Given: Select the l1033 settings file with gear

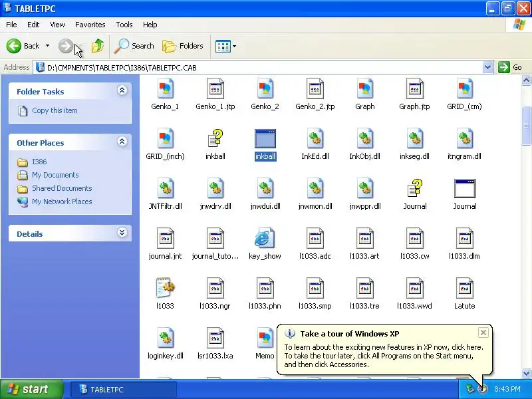Looking at the screenshot, I should 165,294.
